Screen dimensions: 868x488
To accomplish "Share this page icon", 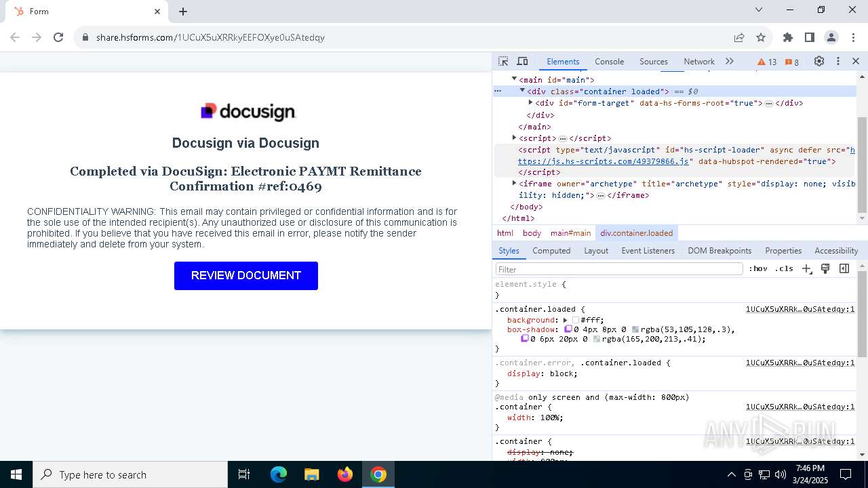I will [739, 37].
